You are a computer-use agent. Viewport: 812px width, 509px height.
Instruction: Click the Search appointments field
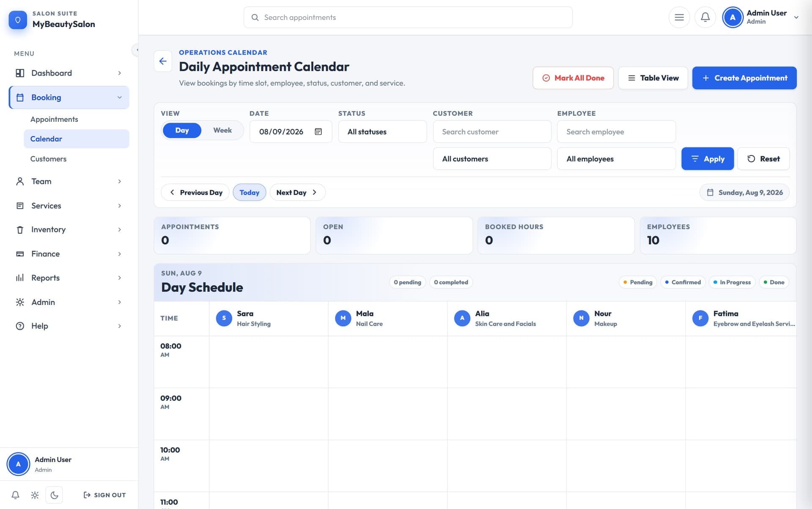408,17
